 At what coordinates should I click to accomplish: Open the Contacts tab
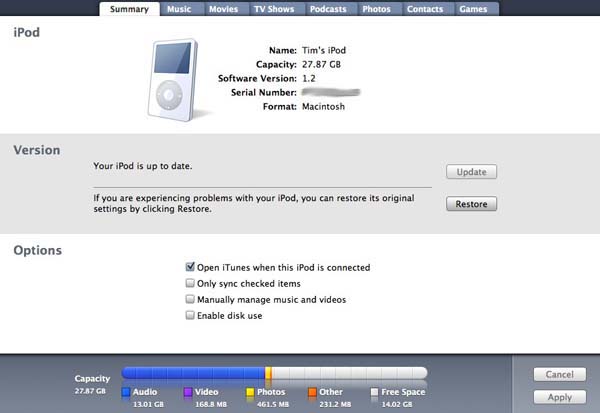pyautogui.click(x=425, y=9)
